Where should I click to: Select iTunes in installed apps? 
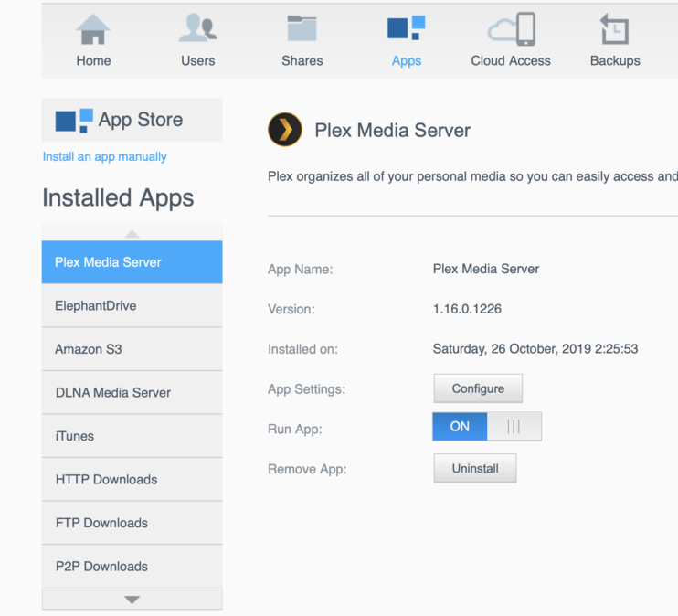[x=132, y=436]
